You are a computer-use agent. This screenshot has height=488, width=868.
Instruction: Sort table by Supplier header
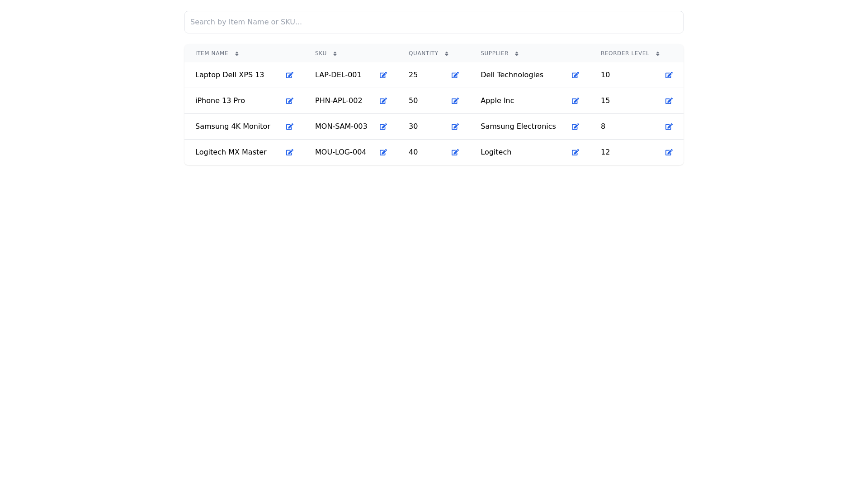[x=495, y=53]
